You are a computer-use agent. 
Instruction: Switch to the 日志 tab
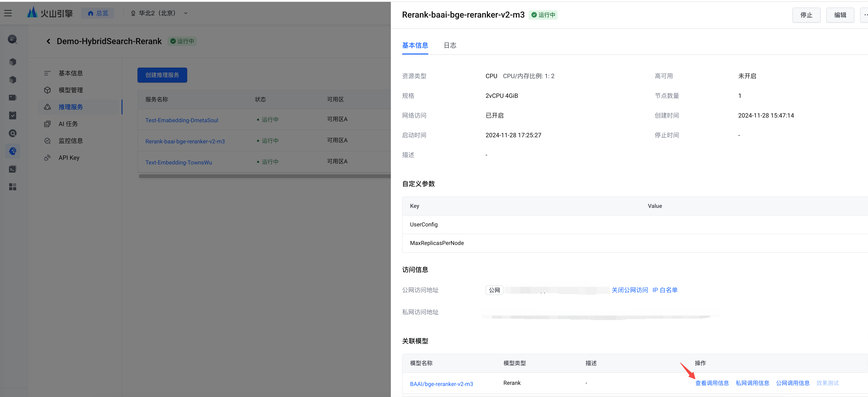[450, 45]
